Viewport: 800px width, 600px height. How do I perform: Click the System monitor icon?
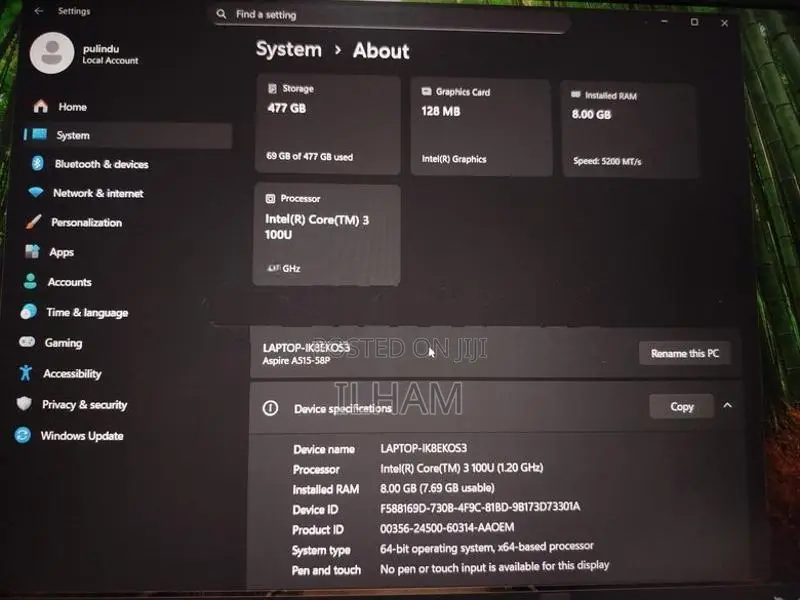click(40, 134)
